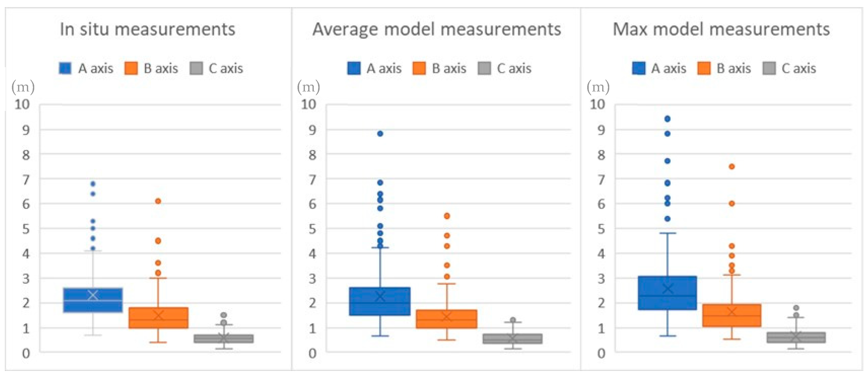868x377 pixels.
Task: Click the "B axis" legend text in Max model chart
Action: [734, 68]
